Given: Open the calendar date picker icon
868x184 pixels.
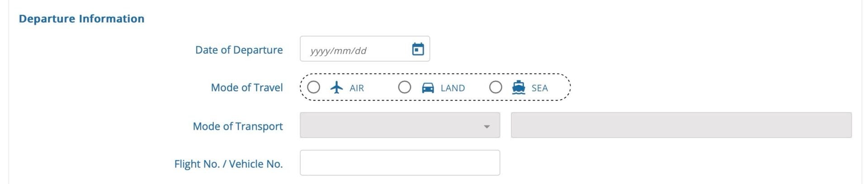Looking at the screenshot, I should pyautogui.click(x=418, y=49).
